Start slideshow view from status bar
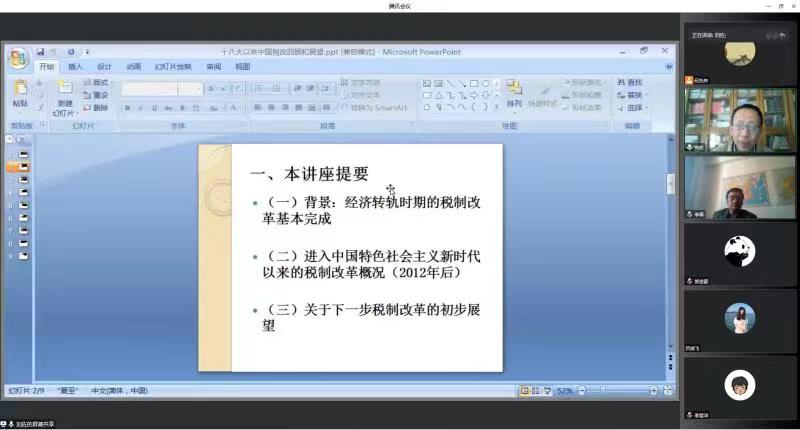Image resolution: width=800 pixels, height=430 pixels. [546, 390]
